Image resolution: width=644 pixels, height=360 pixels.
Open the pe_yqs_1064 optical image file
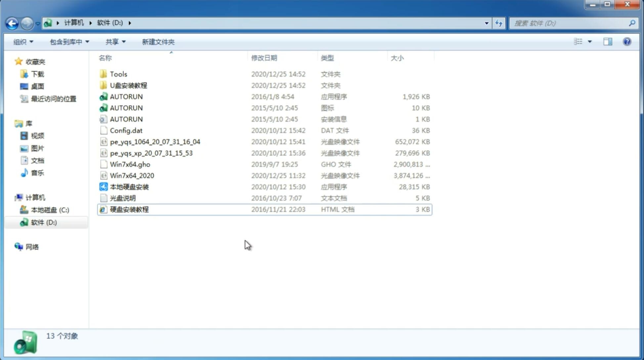pos(155,142)
